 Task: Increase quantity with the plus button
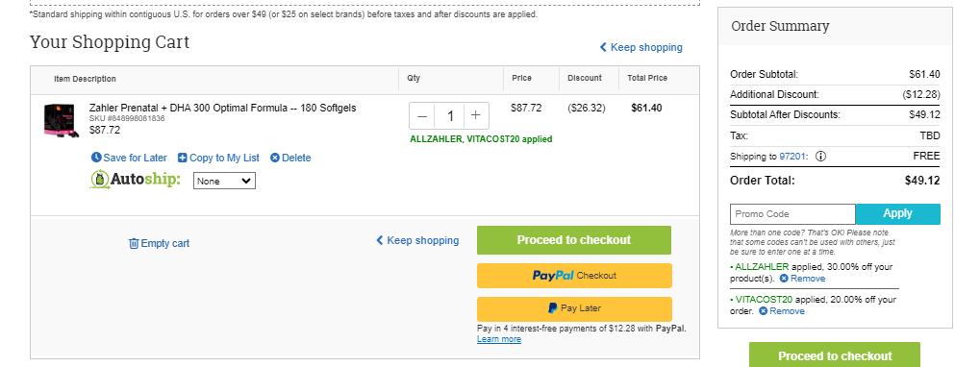click(x=476, y=116)
